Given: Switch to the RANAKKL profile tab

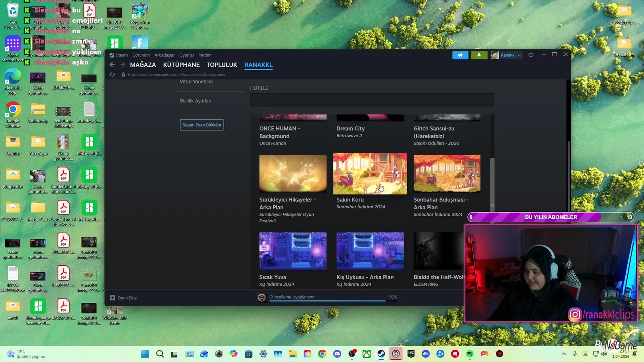Looking at the screenshot, I should [258, 65].
